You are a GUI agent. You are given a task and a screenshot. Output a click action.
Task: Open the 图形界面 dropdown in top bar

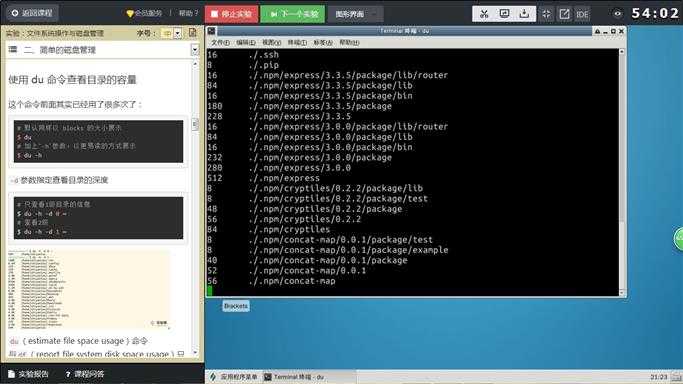coord(355,14)
